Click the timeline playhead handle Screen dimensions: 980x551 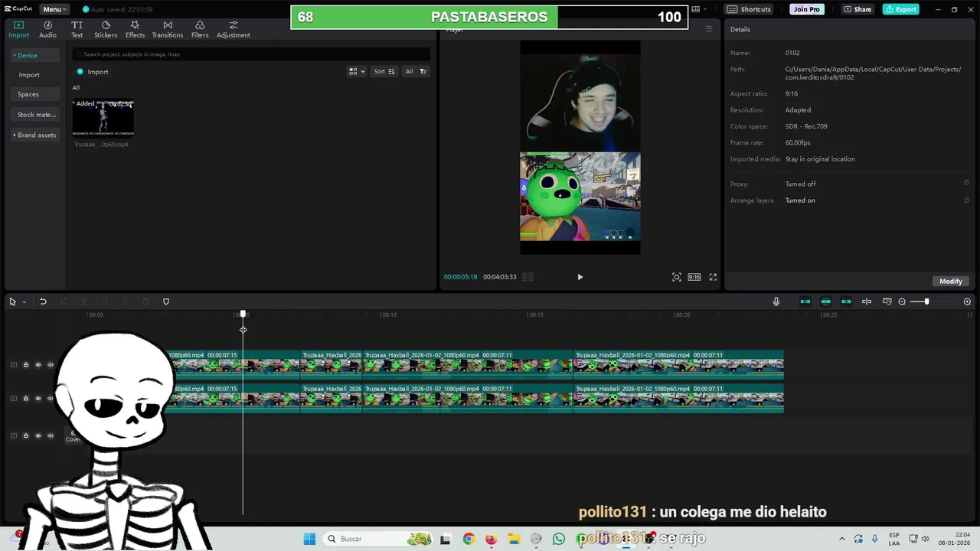coord(243,314)
